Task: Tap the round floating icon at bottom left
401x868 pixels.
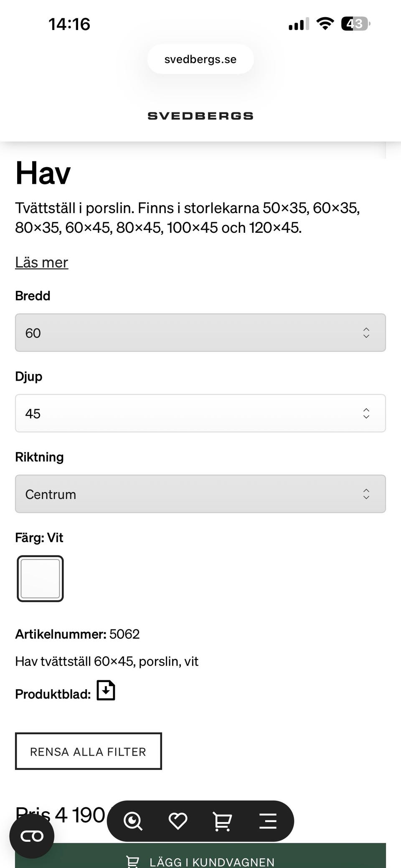Action: coord(32,836)
